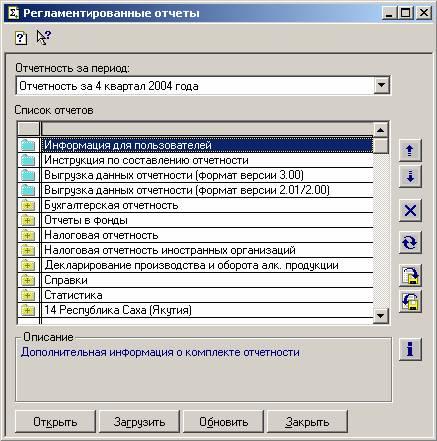437x441 pixels.
Task: Select Выгрузка данных отчетности версии 2.01/2.00
Action: point(207,190)
